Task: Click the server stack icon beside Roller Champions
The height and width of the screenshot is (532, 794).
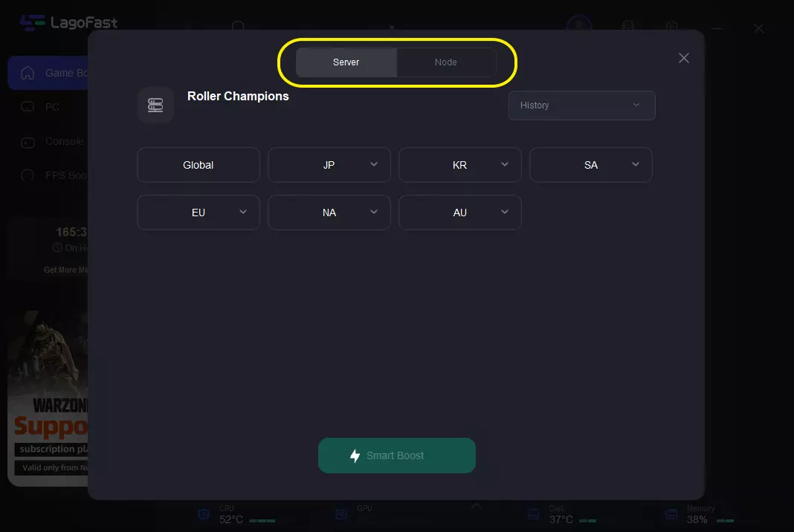Action: tap(155, 105)
